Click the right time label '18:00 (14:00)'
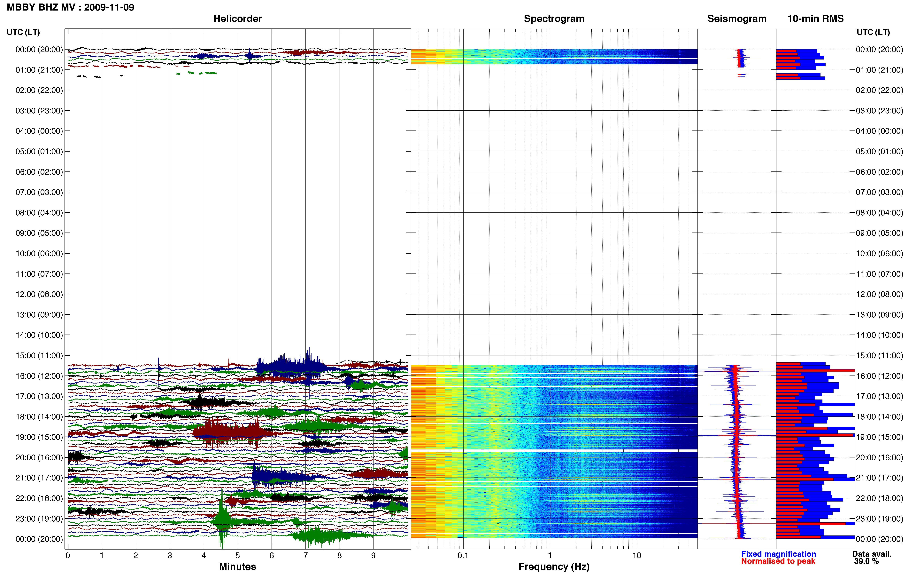The height and width of the screenshot is (578, 924). coord(879,417)
